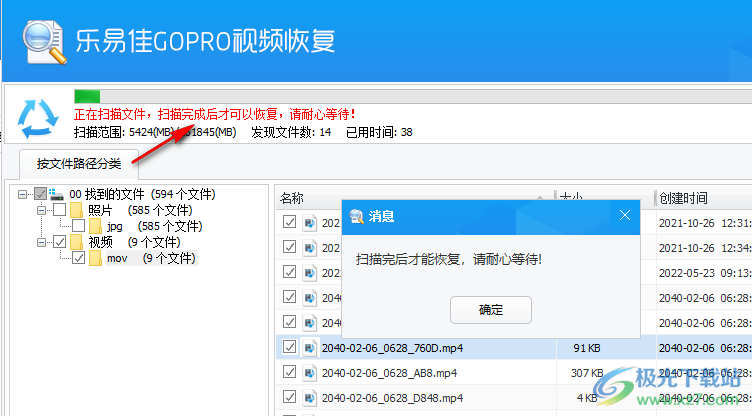The width and height of the screenshot is (752, 416).
Task: Click the 91 KB size cell
Action: [587, 348]
